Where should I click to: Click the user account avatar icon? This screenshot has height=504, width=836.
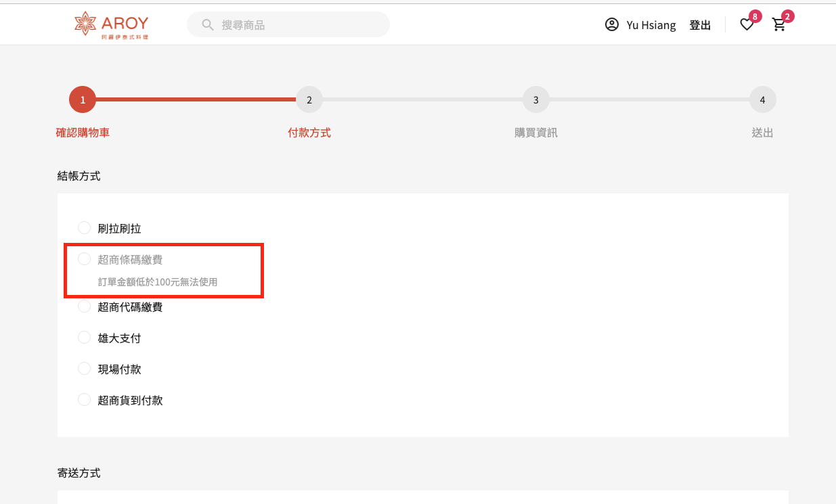(612, 25)
